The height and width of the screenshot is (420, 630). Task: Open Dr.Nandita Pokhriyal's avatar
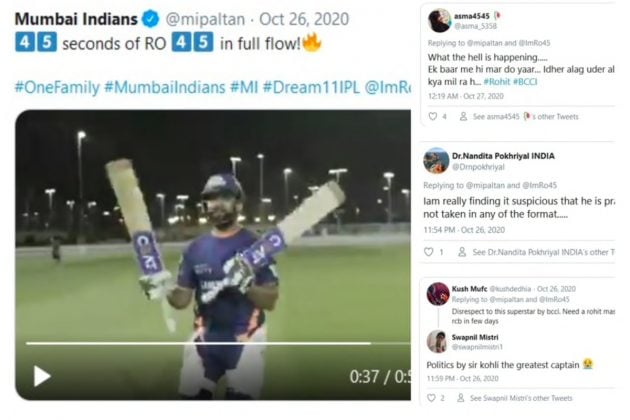click(436, 160)
